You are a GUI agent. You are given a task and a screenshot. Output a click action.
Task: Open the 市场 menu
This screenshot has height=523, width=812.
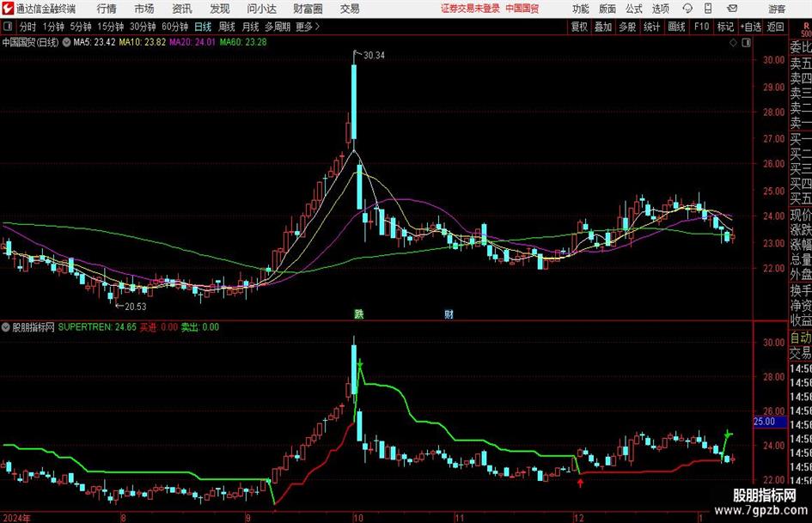pyautogui.click(x=144, y=9)
